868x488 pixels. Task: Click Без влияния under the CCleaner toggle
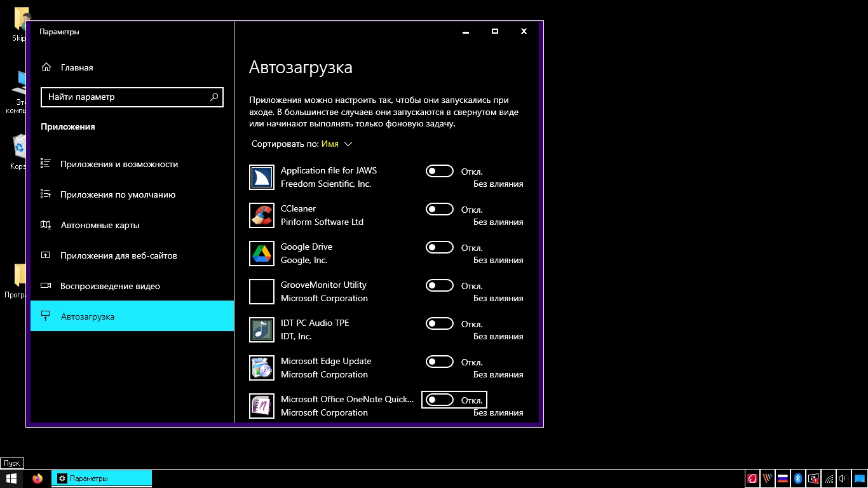pyautogui.click(x=498, y=222)
